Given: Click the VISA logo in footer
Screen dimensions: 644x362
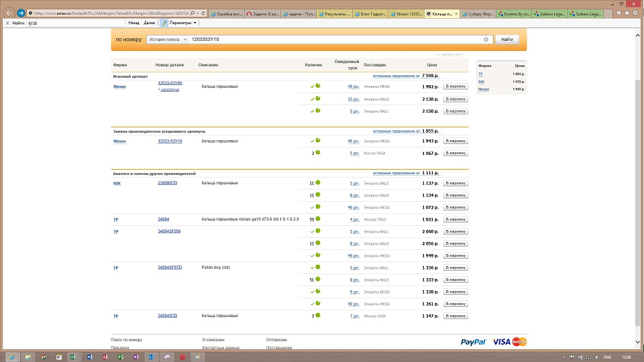Looking at the screenshot, I should pos(501,342).
